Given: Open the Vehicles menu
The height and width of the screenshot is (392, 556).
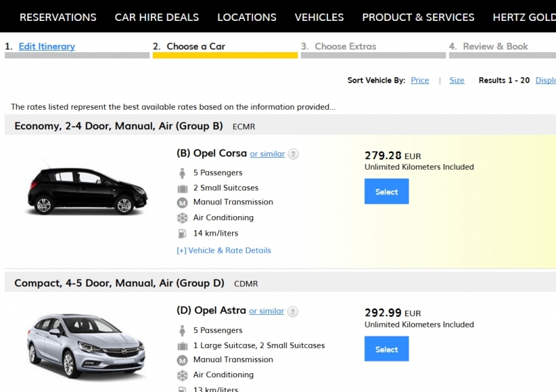Looking at the screenshot, I should (x=319, y=17).
